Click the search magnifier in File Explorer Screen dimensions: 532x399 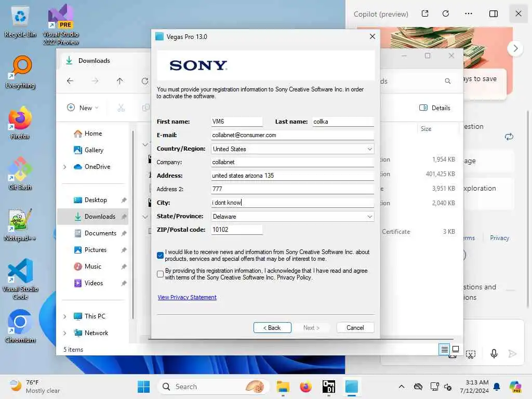[448, 81]
